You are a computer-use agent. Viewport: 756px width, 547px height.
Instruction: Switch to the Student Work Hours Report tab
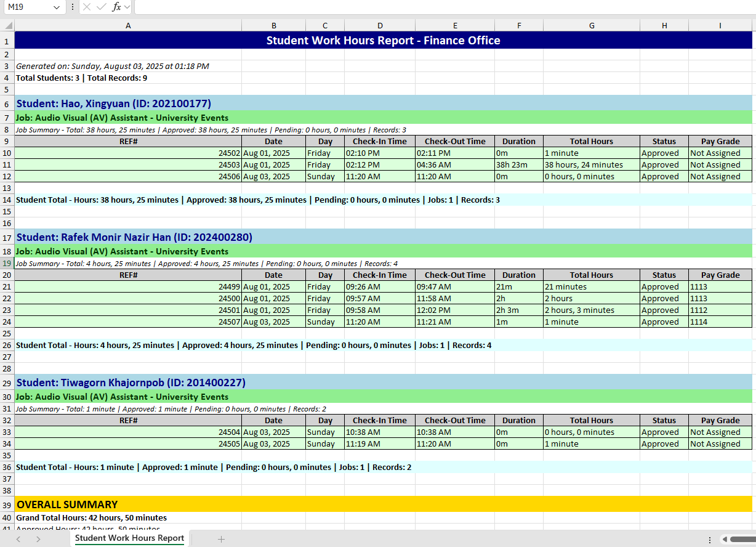[x=129, y=538]
